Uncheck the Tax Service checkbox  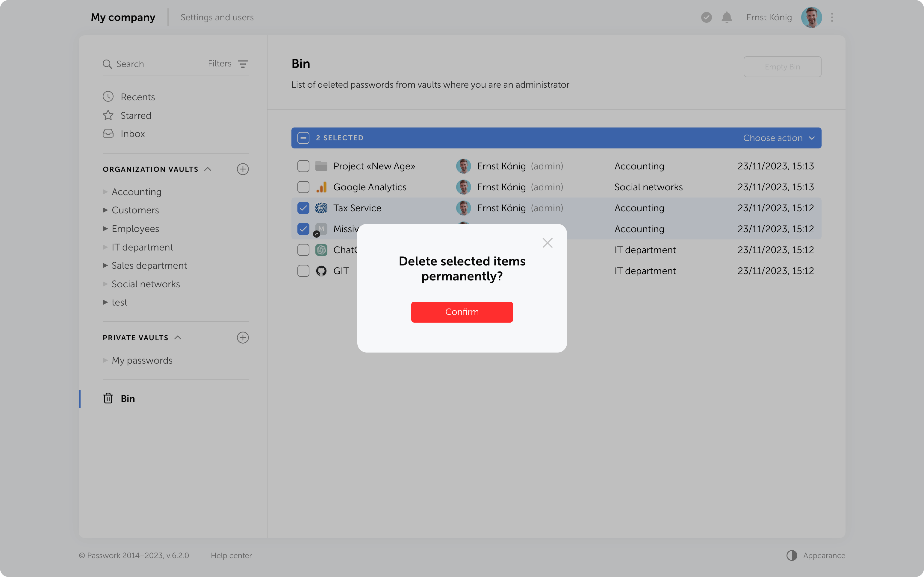click(x=303, y=208)
